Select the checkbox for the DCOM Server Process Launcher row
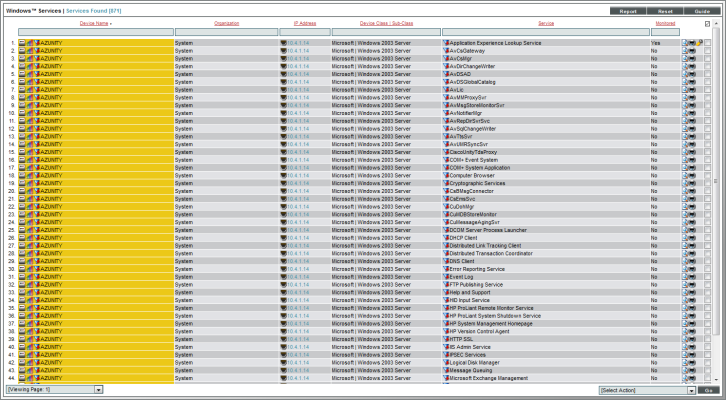 coord(707,230)
